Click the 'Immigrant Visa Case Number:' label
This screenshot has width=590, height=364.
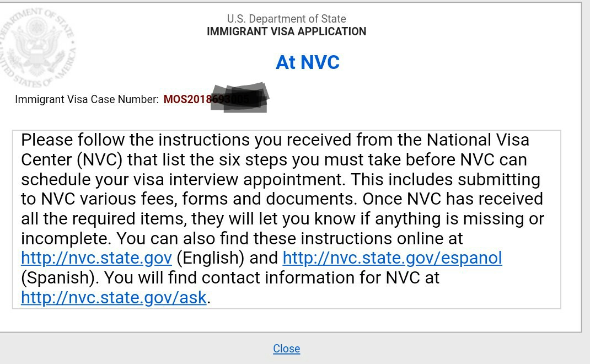[87, 100]
